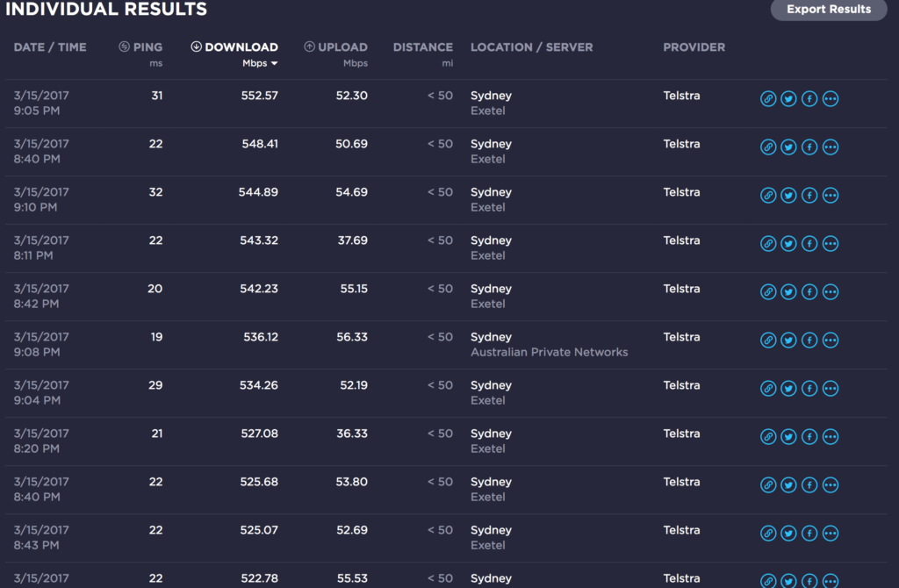Click the INDIVIDUAL RESULTS heading

(x=106, y=9)
